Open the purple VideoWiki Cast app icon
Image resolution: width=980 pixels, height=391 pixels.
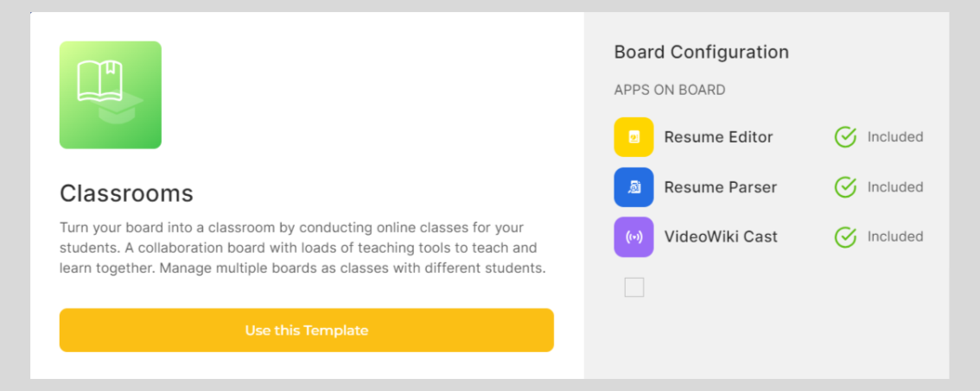coord(633,236)
